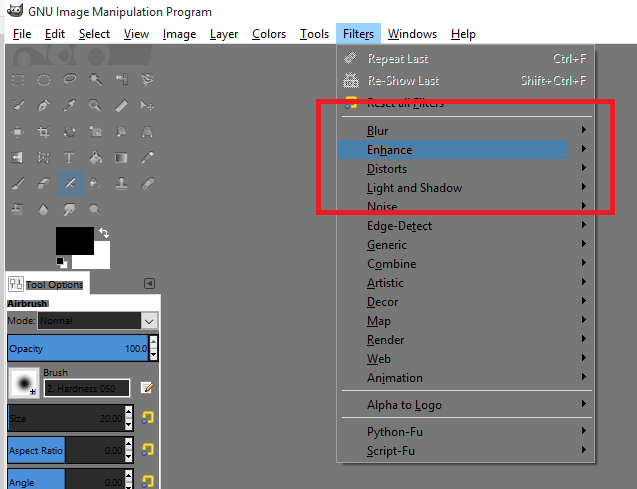This screenshot has height=489, width=637.
Task: Select the Fuzzy Select magic wand tool
Action: [x=96, y=80]
